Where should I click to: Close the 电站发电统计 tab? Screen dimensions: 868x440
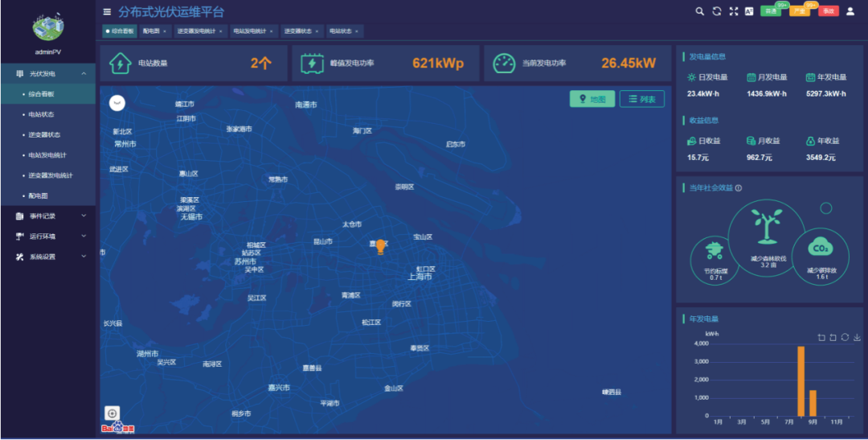[271, 31]
